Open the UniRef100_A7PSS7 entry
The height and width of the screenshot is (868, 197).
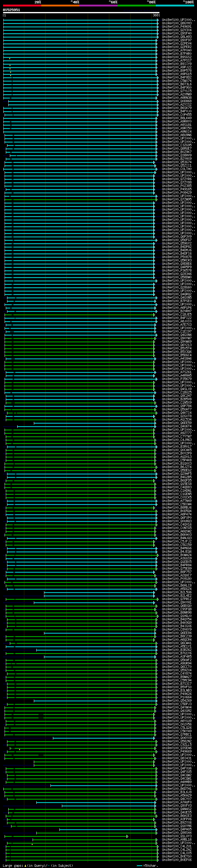click(x=177, y=60)
